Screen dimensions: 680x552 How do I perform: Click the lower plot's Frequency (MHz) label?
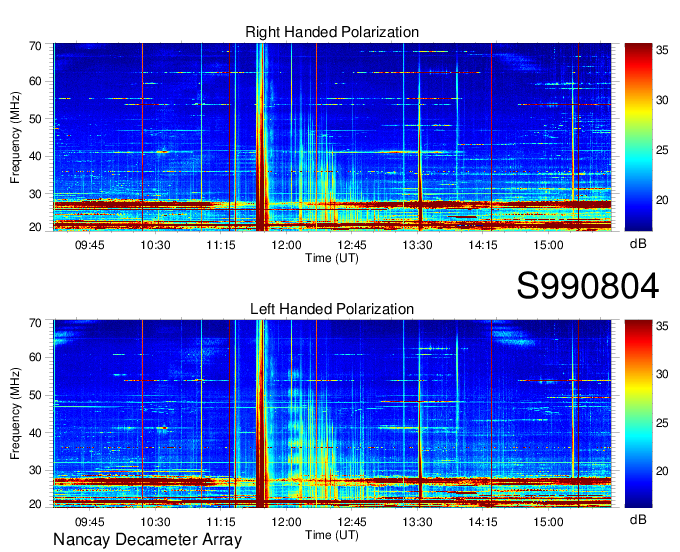click(x=15, y=414)
